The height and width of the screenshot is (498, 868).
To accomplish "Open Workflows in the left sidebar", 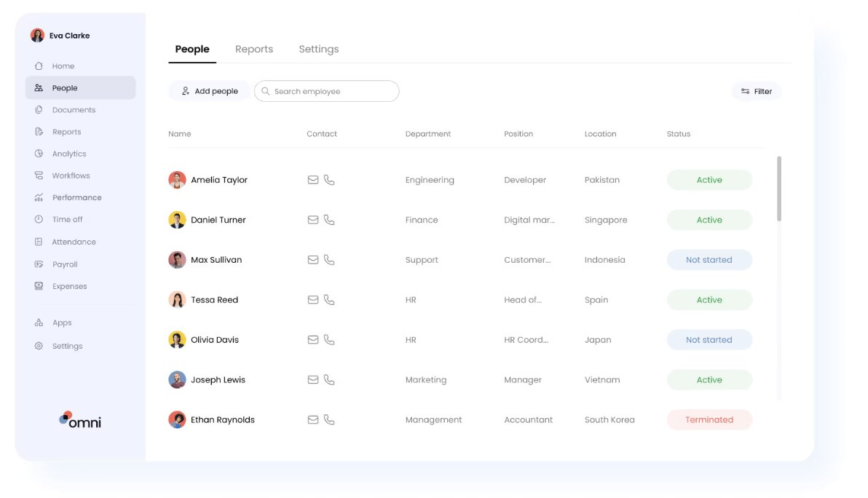I will click(x=70, y=175).
